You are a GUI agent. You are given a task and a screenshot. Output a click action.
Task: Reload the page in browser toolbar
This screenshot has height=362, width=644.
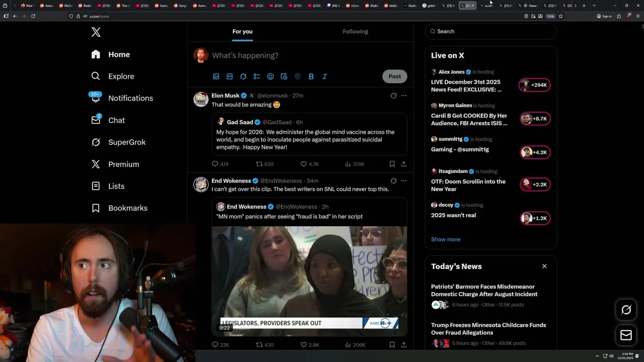33,16
